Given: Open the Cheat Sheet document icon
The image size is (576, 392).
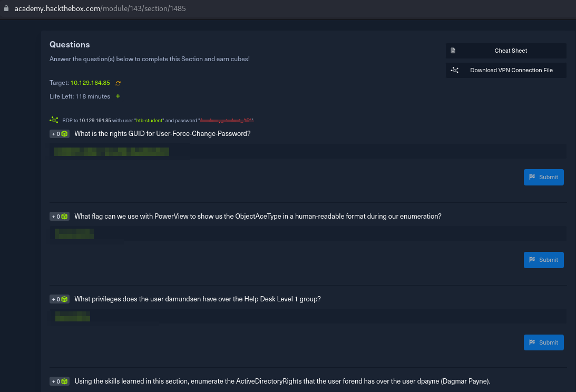Looking at the screenshot, I should point(453,51).
